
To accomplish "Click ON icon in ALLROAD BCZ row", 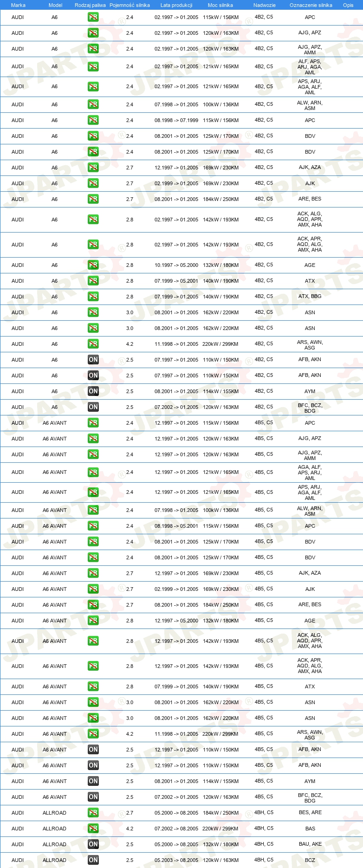I will click(93, 860).
